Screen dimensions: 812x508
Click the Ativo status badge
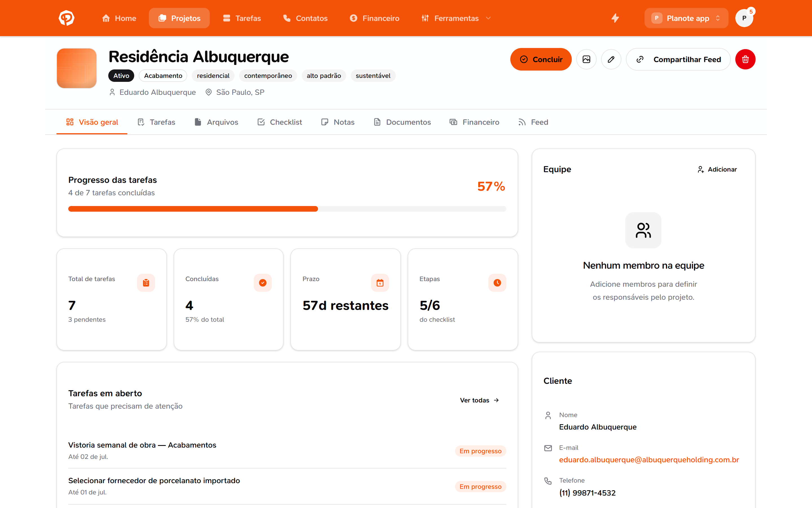pyautogui.click(x=121, y=76)
